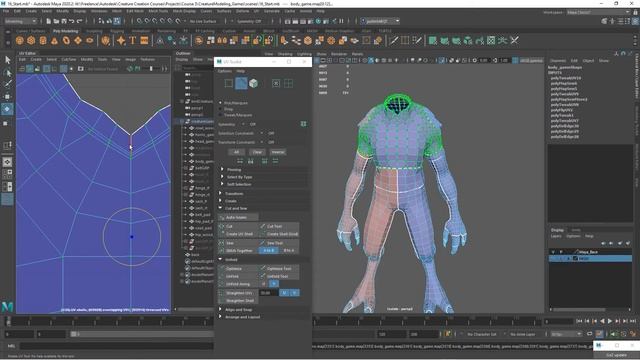The width and height of the screenshot is (640, 360).
Task: Click the time slider current frame marker
Action: pyautogui.click(x=8, y=322)
